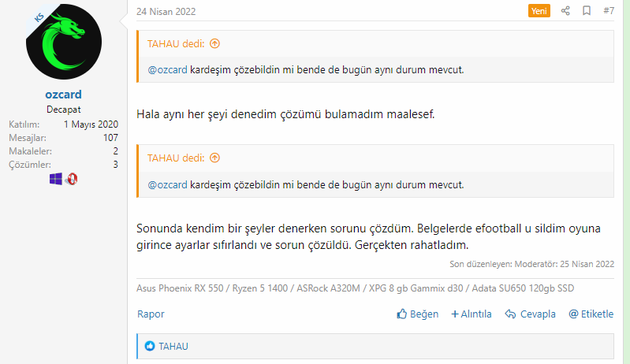This screenshot has height=364, width=630.
Task: Click the Opera badge icon under ozcard
Action: pyautogui.click(x=71, y=179)
